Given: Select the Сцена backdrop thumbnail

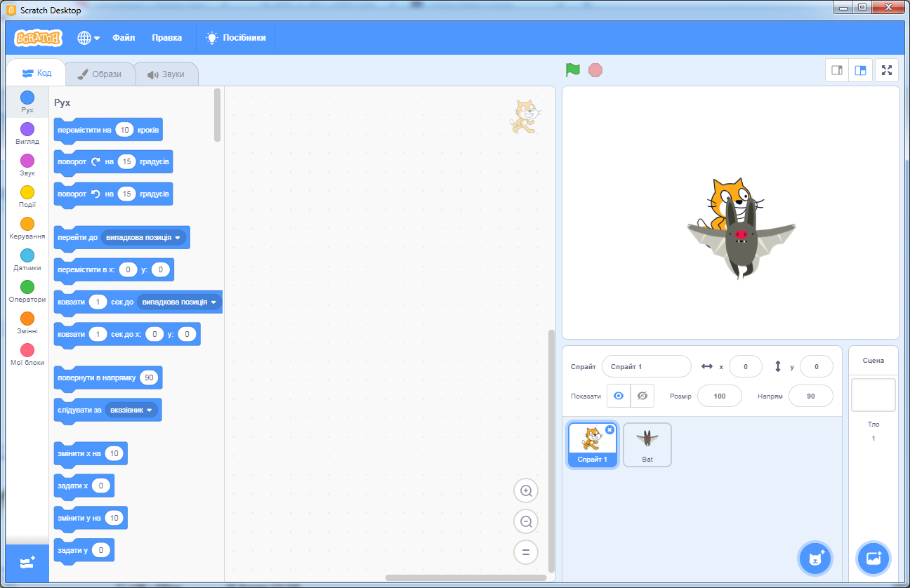Looking at the screenshot, I should pyautogui.click(x=873, y=395).
